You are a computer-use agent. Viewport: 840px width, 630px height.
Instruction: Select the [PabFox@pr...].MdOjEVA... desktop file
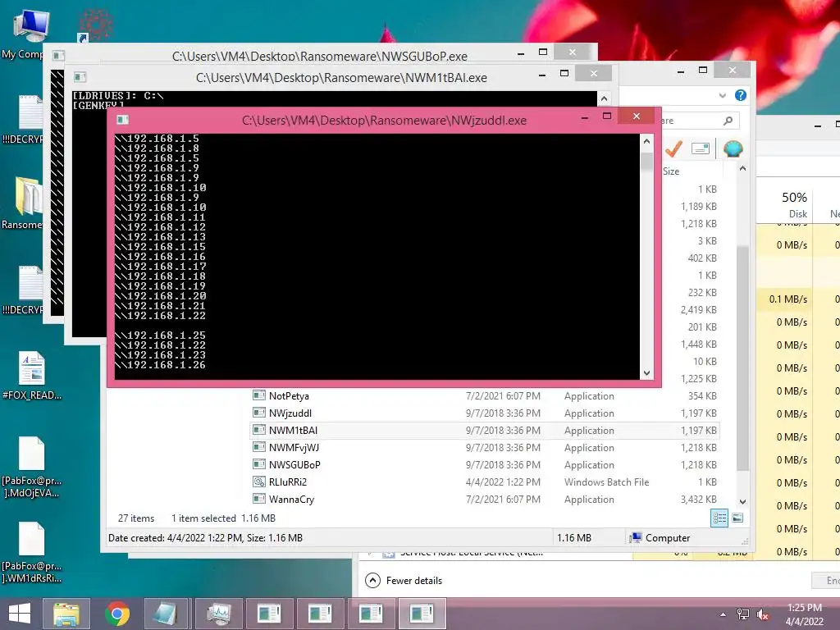[x=32, y=466]
